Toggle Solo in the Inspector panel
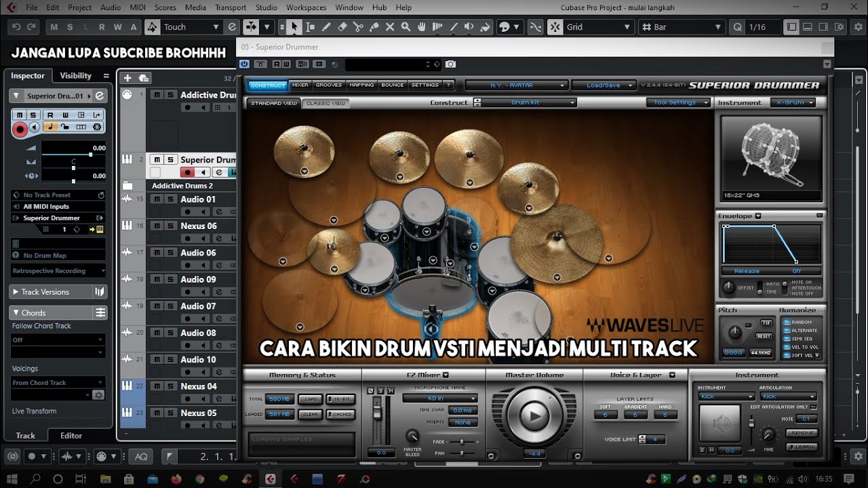The height and width of the screenshot is (488, 868). pos(33,115)
